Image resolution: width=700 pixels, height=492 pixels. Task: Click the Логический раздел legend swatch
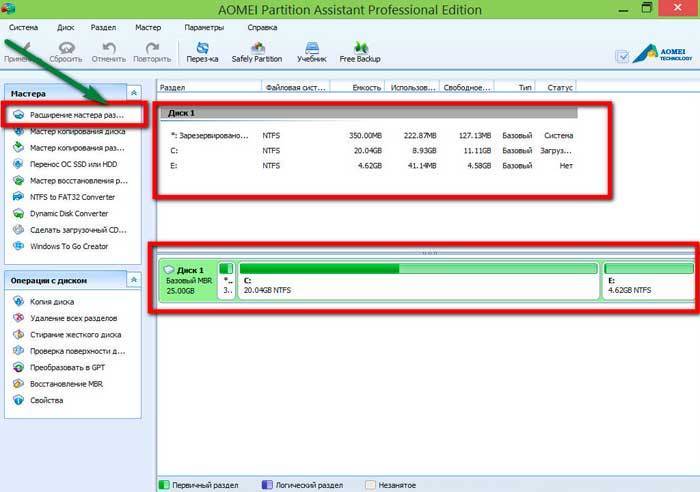point(267,485)
